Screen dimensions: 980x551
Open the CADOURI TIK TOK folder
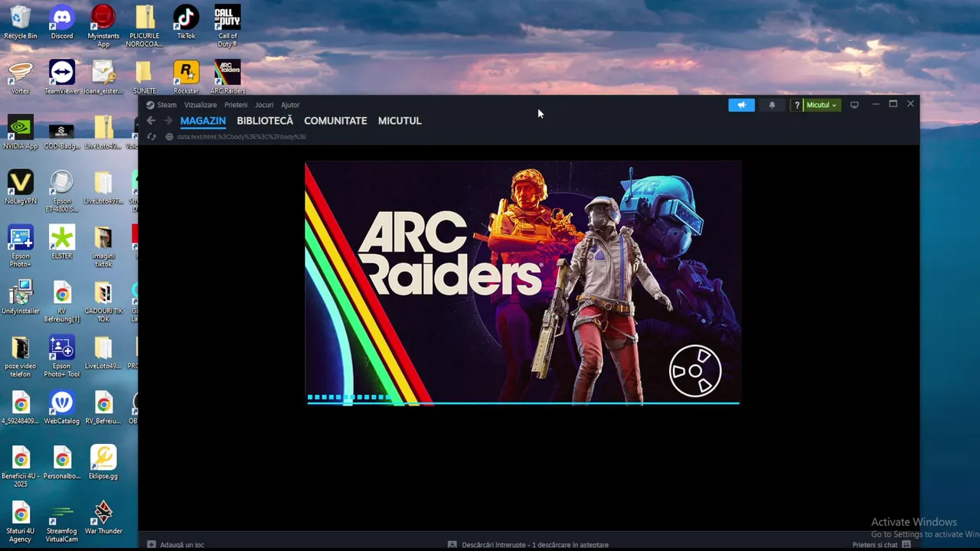tap(103, 302)
